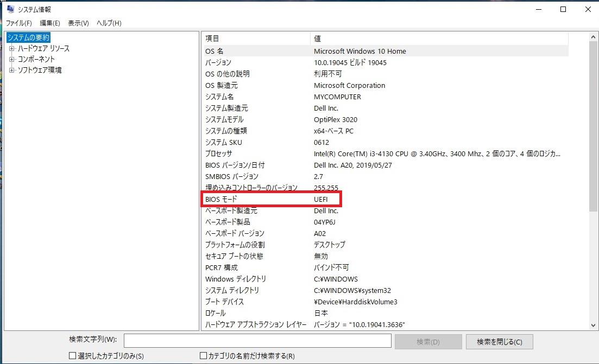
Task: Click 検索を閉じる(C) button
Action: 499,342
